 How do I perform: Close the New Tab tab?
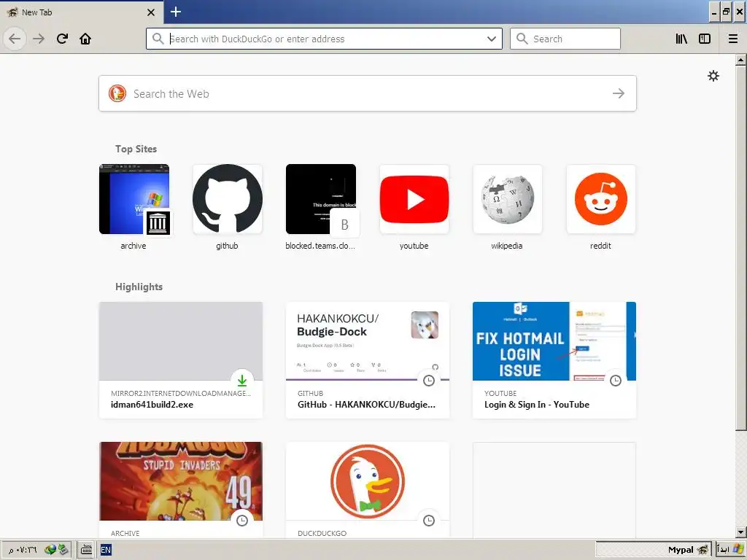click(x=151, y=12)
